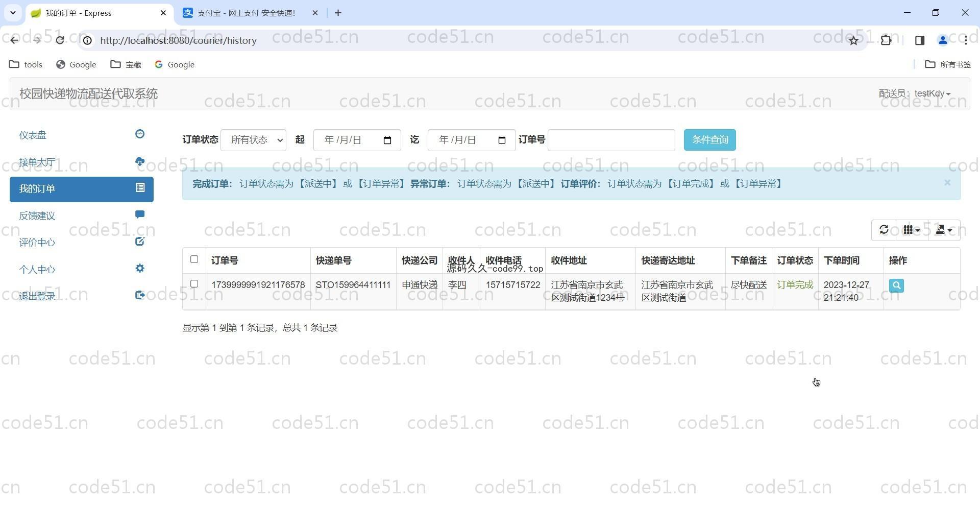This screenshot has width=980, height=526.
Task: Open the tools bookmark folder
Action: (x=26, y=64)
